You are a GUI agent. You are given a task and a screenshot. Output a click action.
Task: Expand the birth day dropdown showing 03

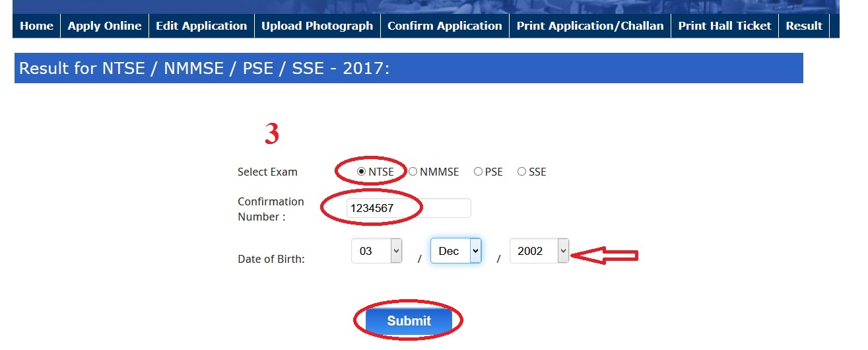click(x=377, y=251)
